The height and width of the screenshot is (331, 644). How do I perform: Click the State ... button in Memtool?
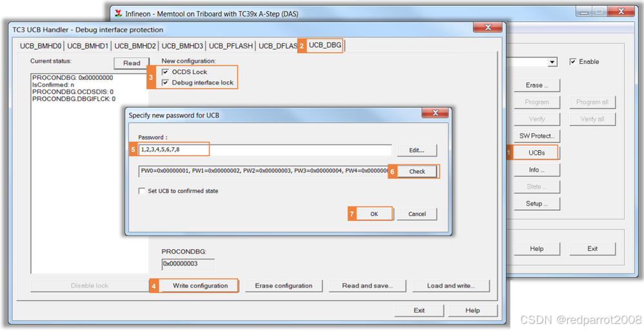click(x=537, y=186)
